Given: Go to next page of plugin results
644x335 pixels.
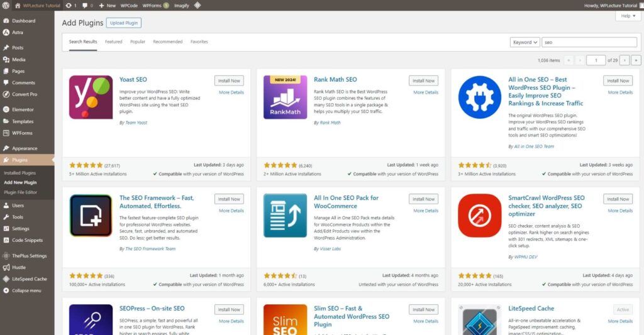Looking at the screenshot, I should pyautogui.click(x=625, y=60).
